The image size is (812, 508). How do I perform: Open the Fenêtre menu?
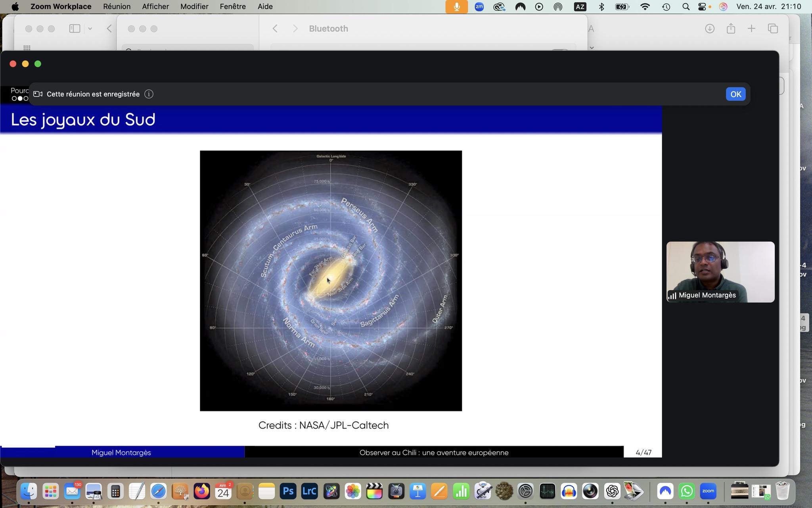[x=232, y=6]
